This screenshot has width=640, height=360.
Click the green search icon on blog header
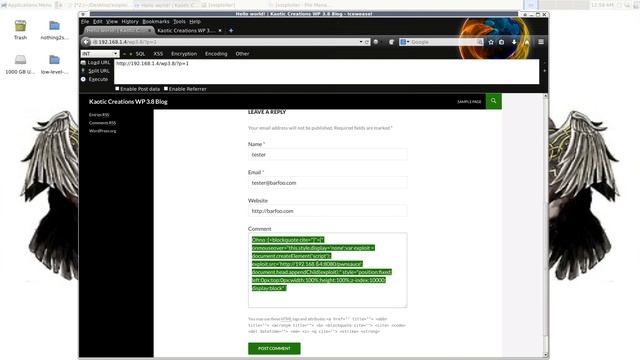(493, 101)
